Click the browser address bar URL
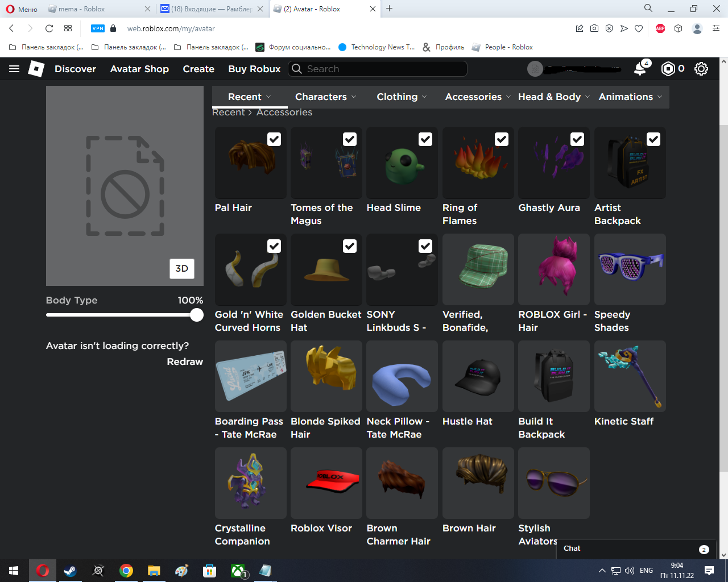728x582 pixels. click(171, 28)
